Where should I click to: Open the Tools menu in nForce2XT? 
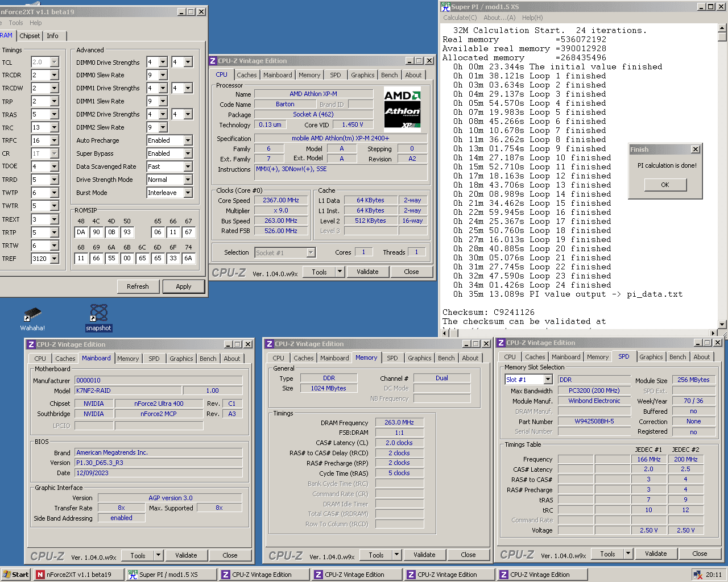tap(16, 23)
